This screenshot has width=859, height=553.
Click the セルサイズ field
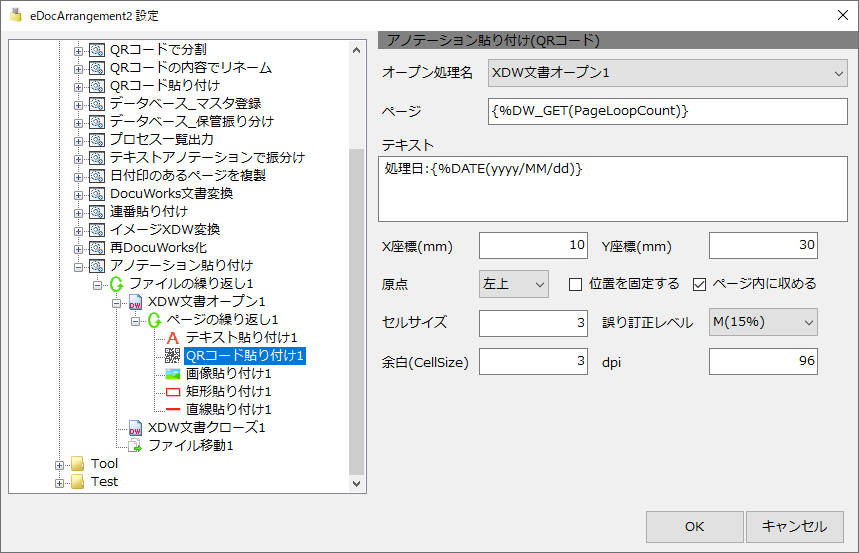coord(533,323)
